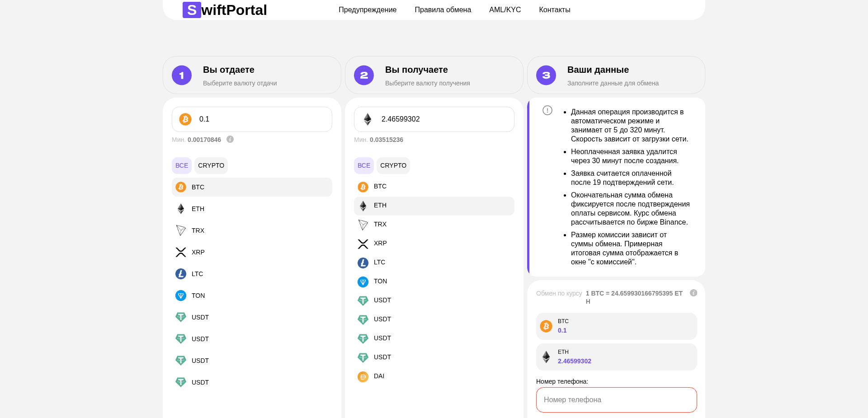Choose TRX label in the give currency list
Viewport: 868px width, 418px height.
click(198, 230)
